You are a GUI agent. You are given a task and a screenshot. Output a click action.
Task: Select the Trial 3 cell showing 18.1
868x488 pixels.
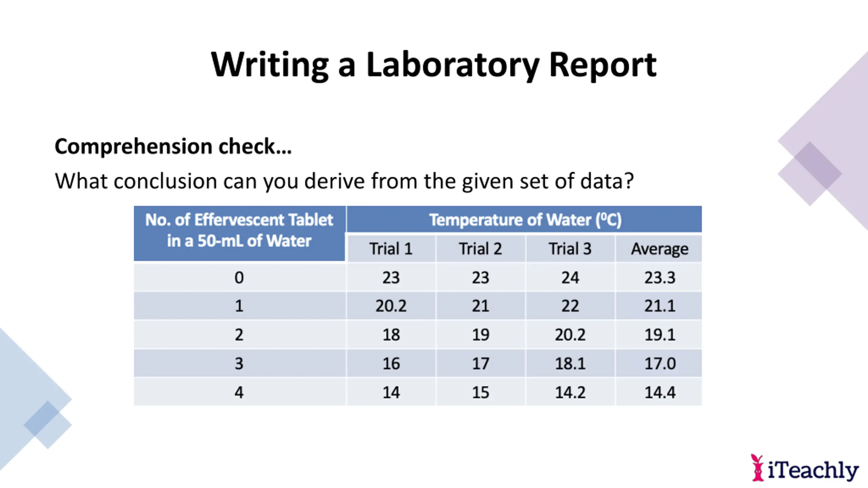570,364
